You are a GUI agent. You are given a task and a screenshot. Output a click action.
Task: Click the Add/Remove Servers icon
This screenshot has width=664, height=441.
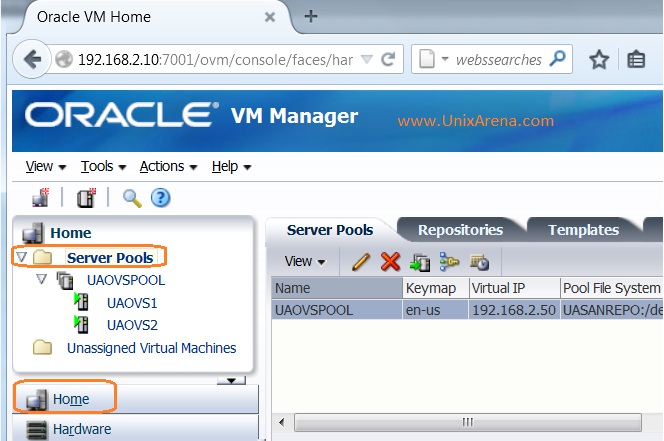(x=420, y=262)
